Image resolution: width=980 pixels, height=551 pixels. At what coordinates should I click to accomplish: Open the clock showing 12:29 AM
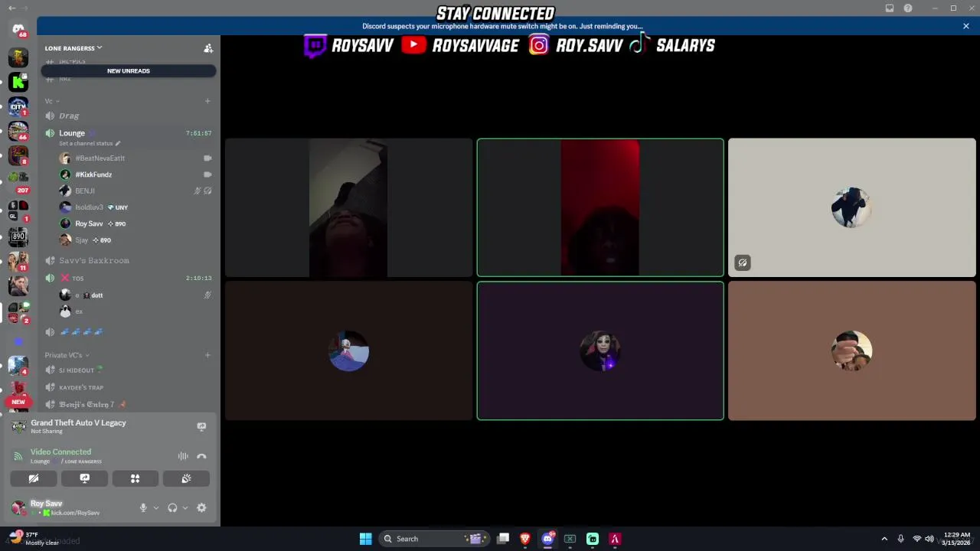(956, 539)
